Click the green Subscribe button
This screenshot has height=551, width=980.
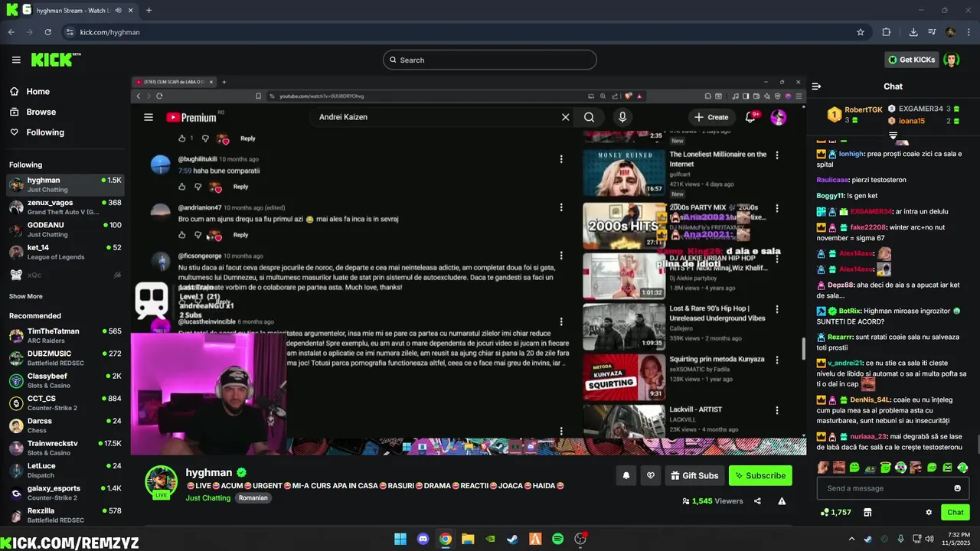pyautogui.click(x=760, y=475)
